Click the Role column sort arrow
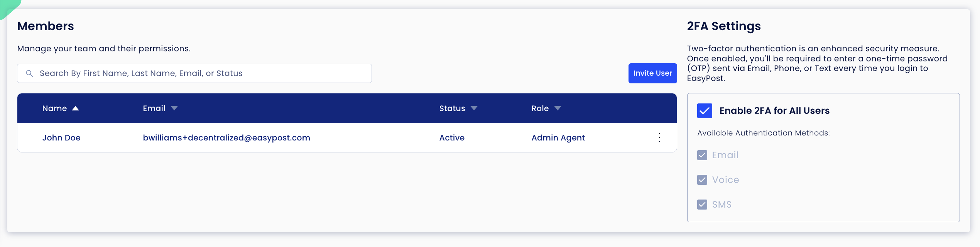Image resolution: width=980 pixels, height=247 pixels. pos(558,108)
